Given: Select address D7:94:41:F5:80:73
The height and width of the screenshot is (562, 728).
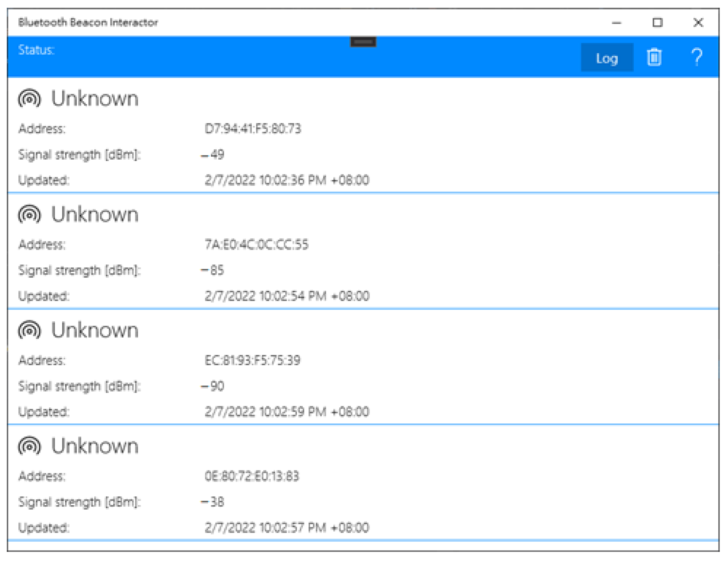Looking at the screenshot, I should (253, 129).
